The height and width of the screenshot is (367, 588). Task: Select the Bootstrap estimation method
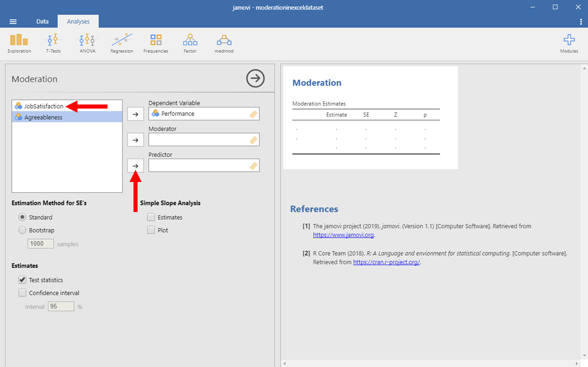click(x=22, y=230)
